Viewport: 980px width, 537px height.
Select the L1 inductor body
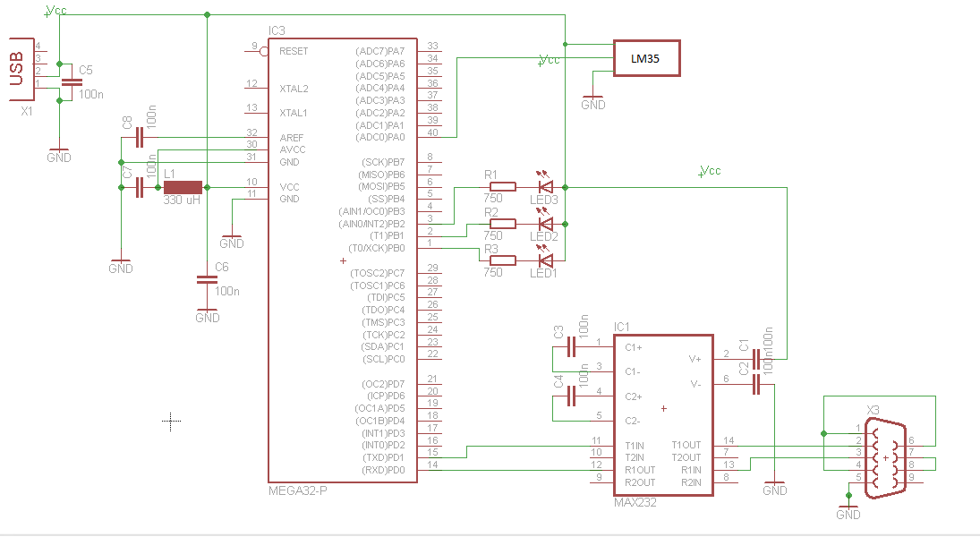tap(183, 187)
